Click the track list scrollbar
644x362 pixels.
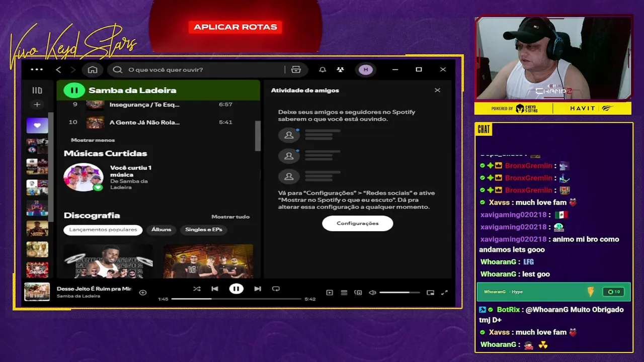(258, 136)
